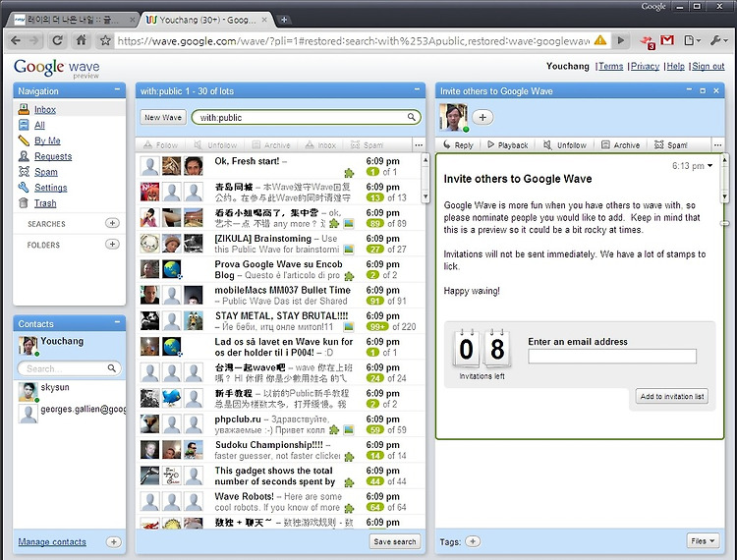Open the By Me navigation link
Image resolution: width=737 pixels, height=560 pixels.
pyautogui.click(x=47, y=140)
